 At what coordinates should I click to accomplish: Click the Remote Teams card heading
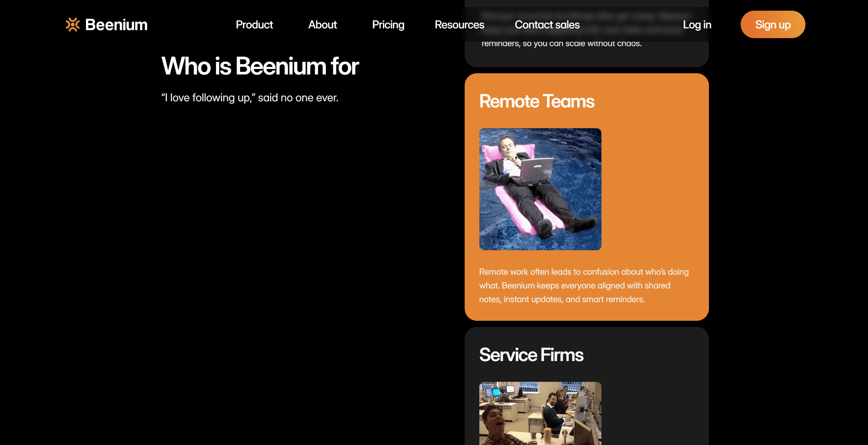pos(536,101)
